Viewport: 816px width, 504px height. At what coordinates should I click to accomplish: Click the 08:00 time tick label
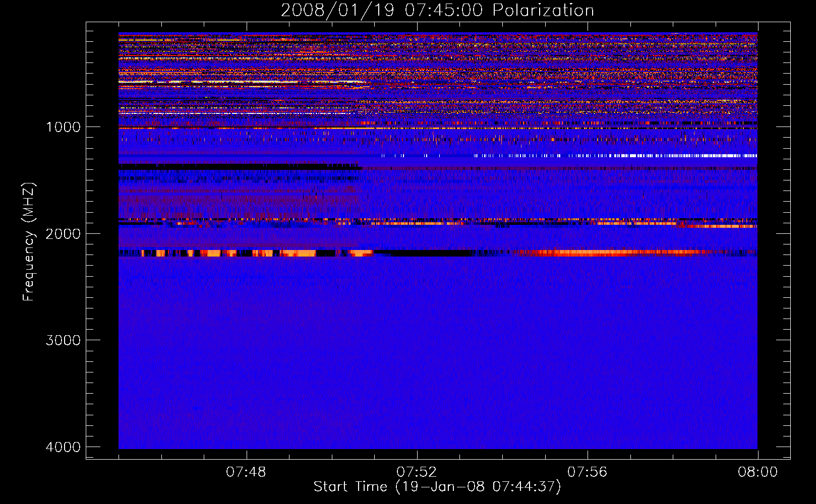pyautogui.click(x=757, y=472)
